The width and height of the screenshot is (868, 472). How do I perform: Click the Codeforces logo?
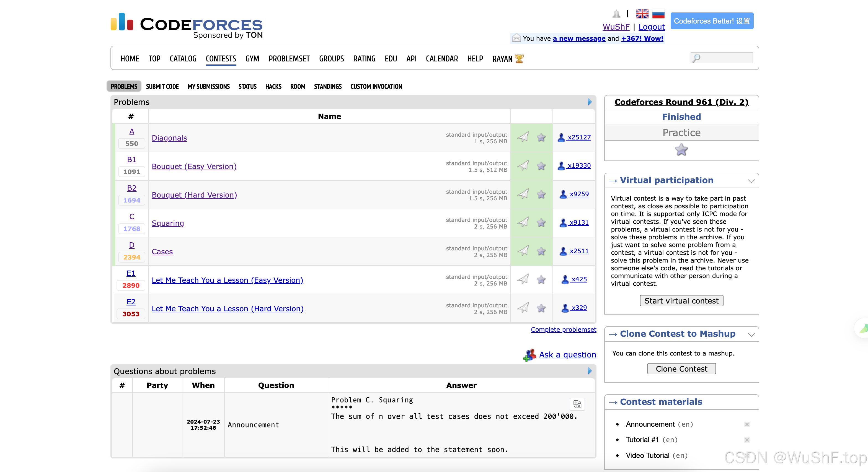tap(186, 26)
